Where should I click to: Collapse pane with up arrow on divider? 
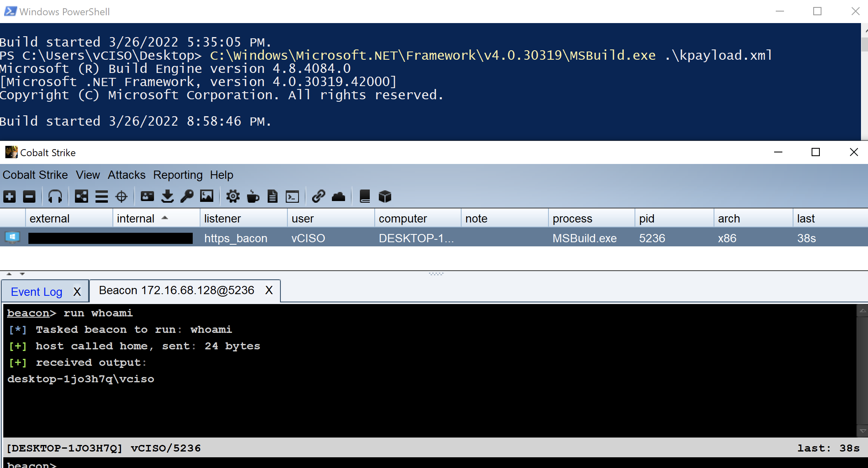tap(9, 274)
